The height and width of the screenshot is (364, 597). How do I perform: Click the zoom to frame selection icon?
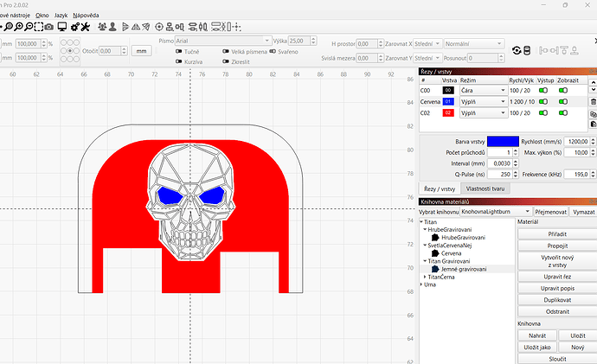coord(39,28)
